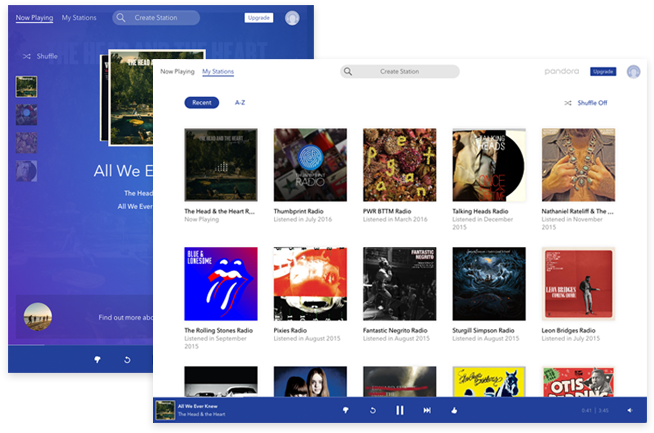
Task: Click round artist photo in back window
Action: (x=38, y=317)
